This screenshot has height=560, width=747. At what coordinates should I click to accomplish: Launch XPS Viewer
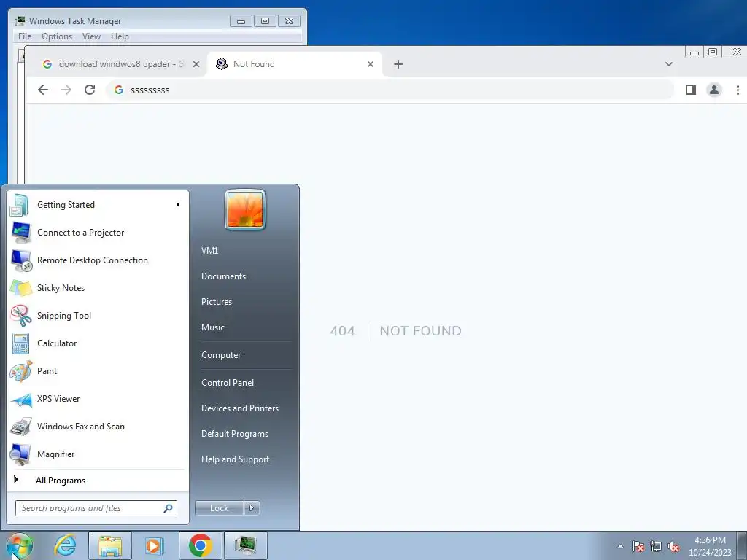[97, 399]
